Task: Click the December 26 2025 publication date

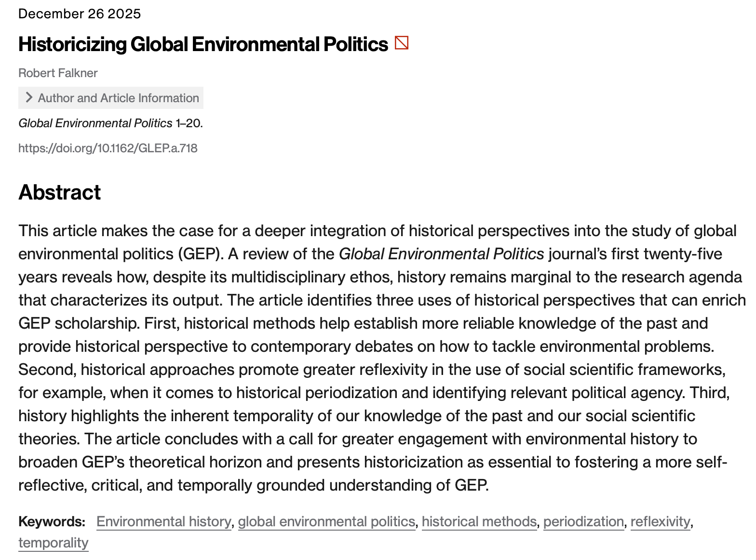Action: click(x=80, y=13)
